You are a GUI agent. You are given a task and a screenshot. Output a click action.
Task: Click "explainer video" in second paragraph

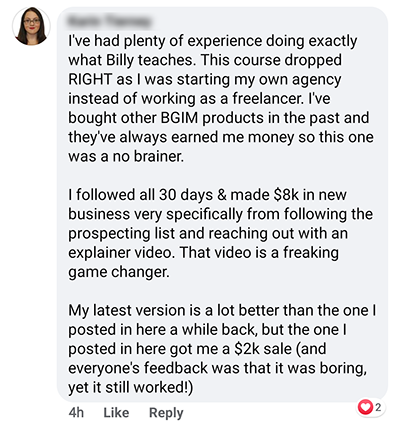click(x=121, y=252)
